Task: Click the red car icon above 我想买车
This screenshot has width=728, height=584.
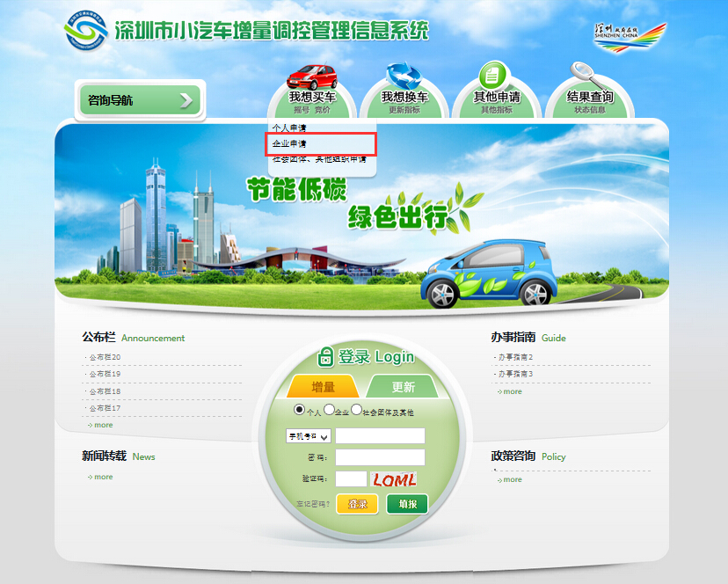Action: point(313,76)
